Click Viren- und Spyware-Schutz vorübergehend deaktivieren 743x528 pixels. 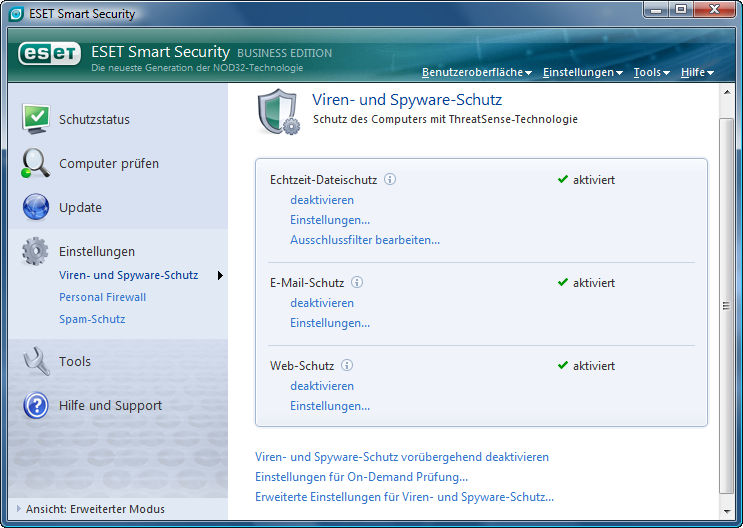click(402, 457)
